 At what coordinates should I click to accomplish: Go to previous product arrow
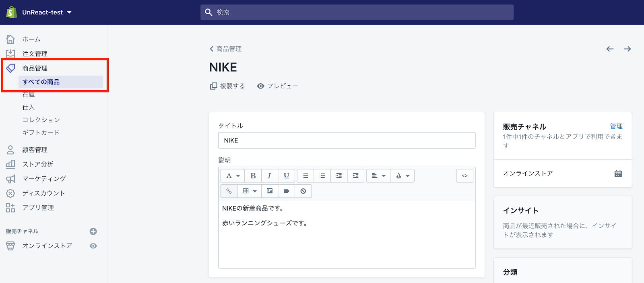pos(610,49)
